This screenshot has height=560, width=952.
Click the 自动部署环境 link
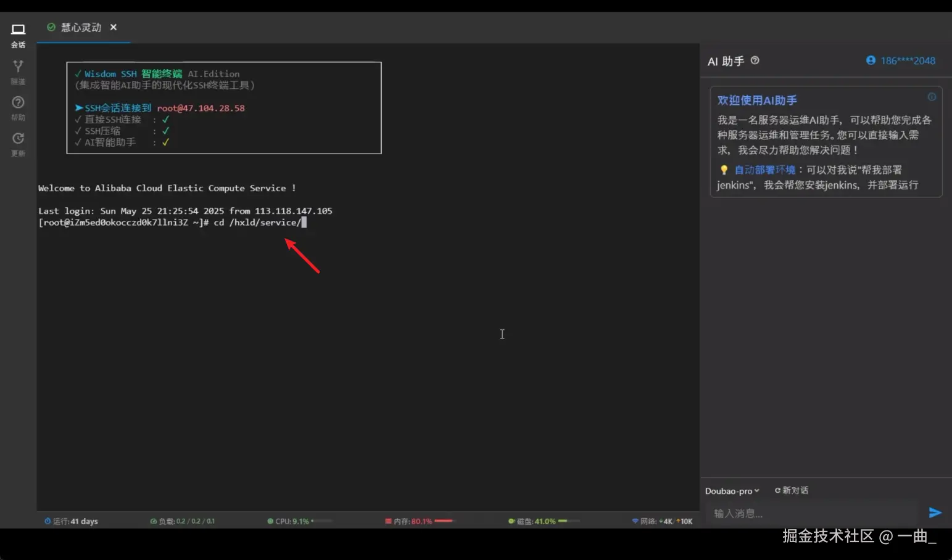pyautogui.click(x=765, y=170)
